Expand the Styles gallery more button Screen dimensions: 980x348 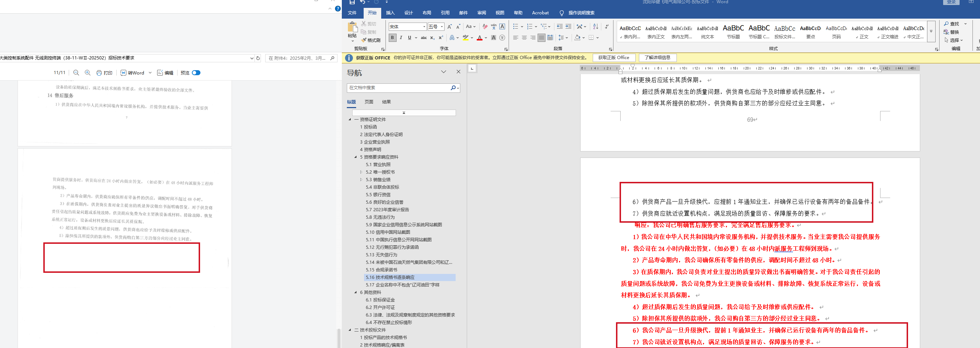click(x=931, y=31)
